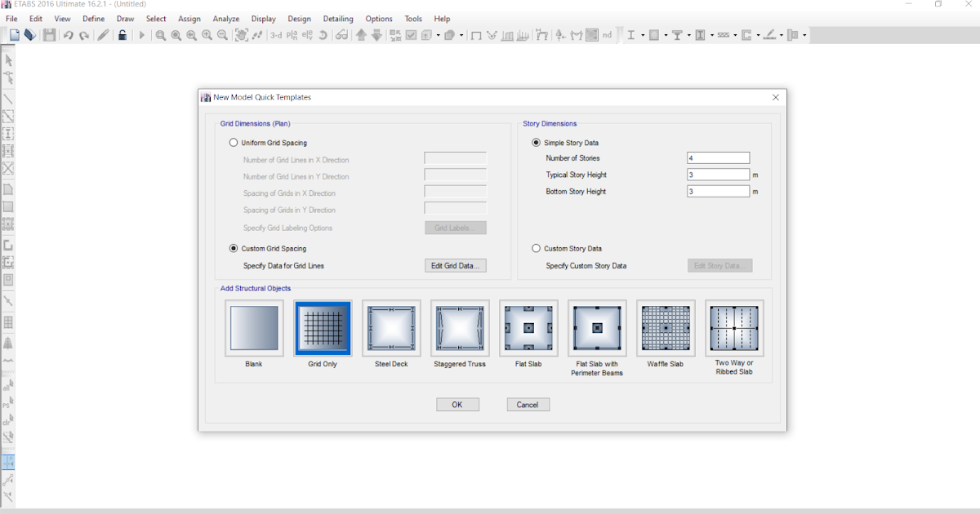Open a model with the Open File icon
This screenshot has height=514, width=980.
(x=30, y=35)
